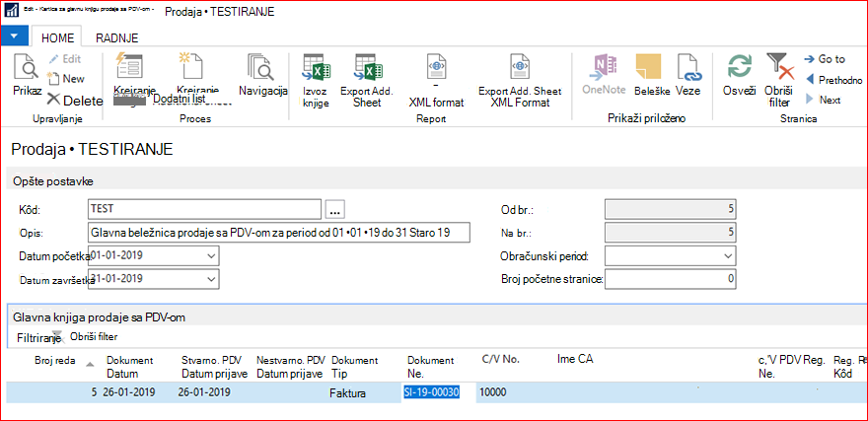868x421 pixels.
Task: Click Stvarno. PDV Datum prijave header
Action: click(x=215, y=367)
